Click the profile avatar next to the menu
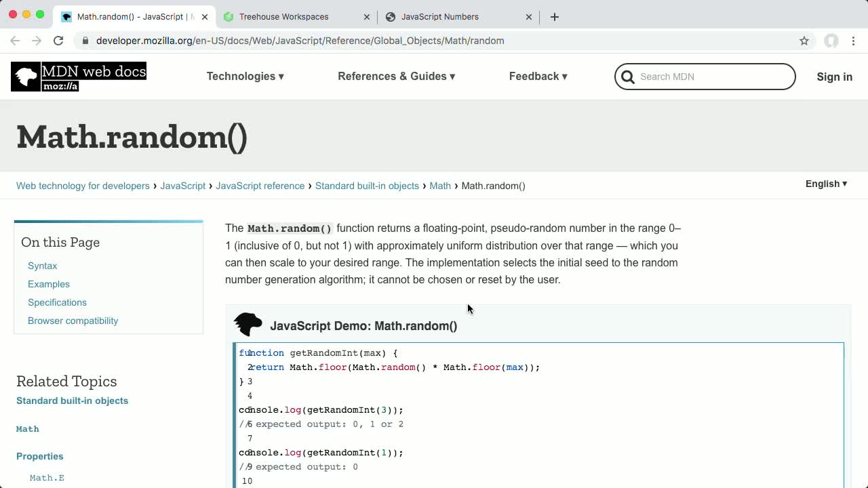 point(831,41)
